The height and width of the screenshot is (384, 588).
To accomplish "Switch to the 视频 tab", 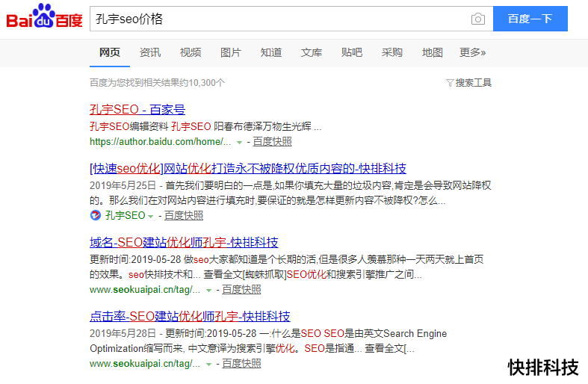I will point(191,52).
